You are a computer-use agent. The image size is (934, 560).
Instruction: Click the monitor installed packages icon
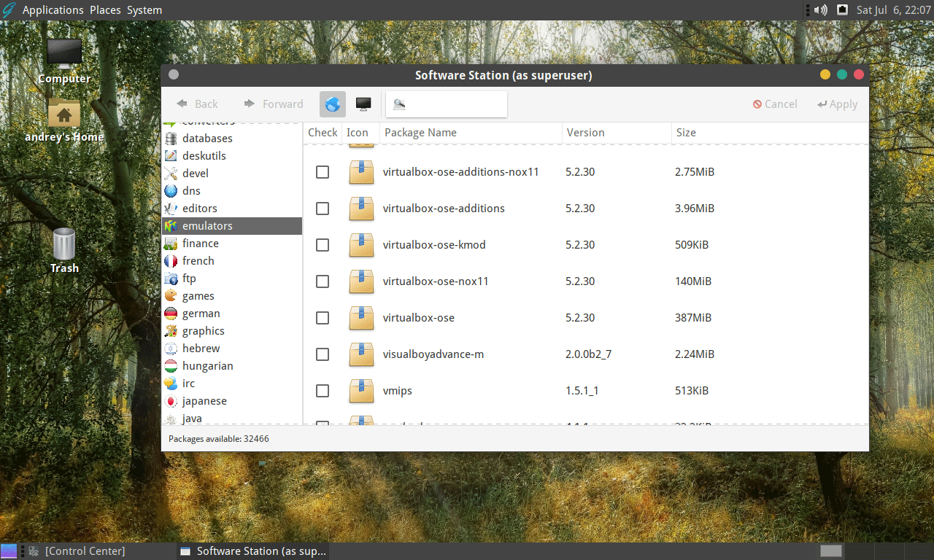(x=363, y=104)
